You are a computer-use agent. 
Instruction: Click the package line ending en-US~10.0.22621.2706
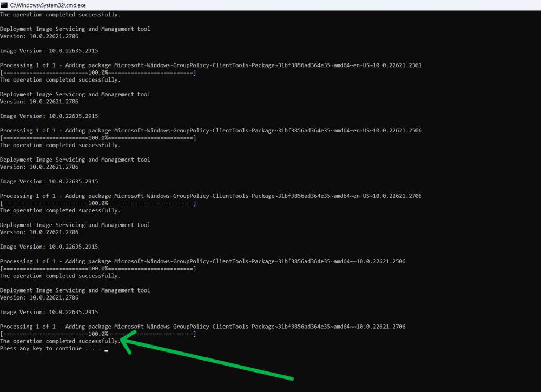(211, 196)
